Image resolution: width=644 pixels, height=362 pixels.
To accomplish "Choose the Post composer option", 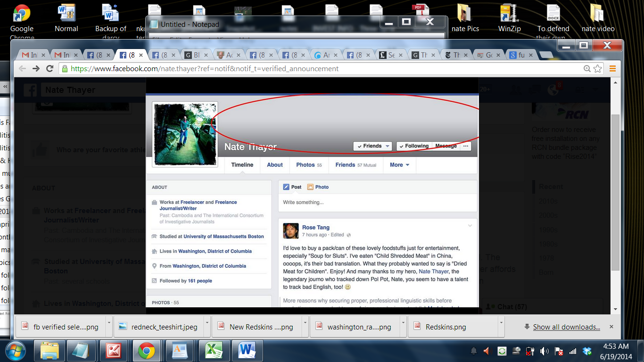I will pyautogui.click(x=292, y=187).
